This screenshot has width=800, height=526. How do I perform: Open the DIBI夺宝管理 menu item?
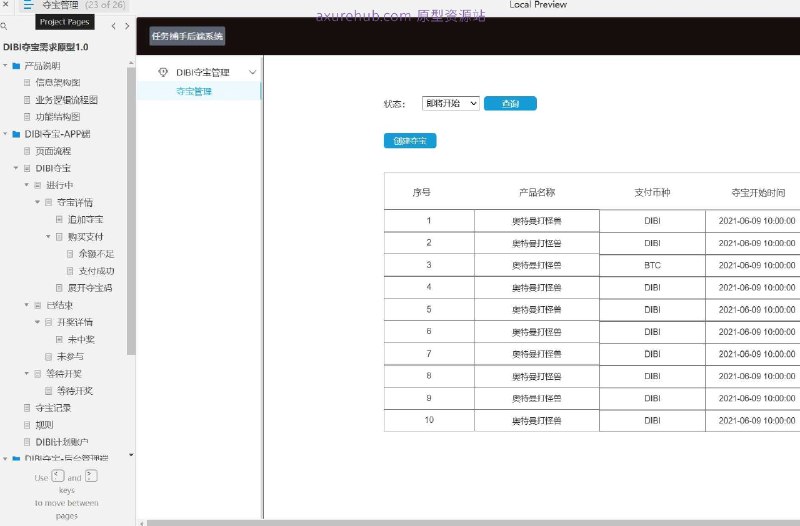click(x=203, y=72)
